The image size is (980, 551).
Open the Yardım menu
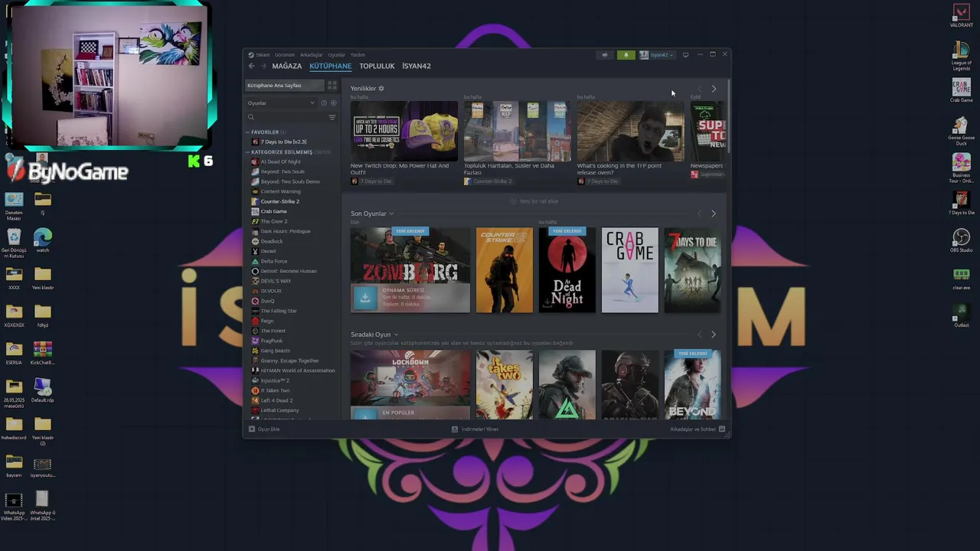(x=358, y=55)
